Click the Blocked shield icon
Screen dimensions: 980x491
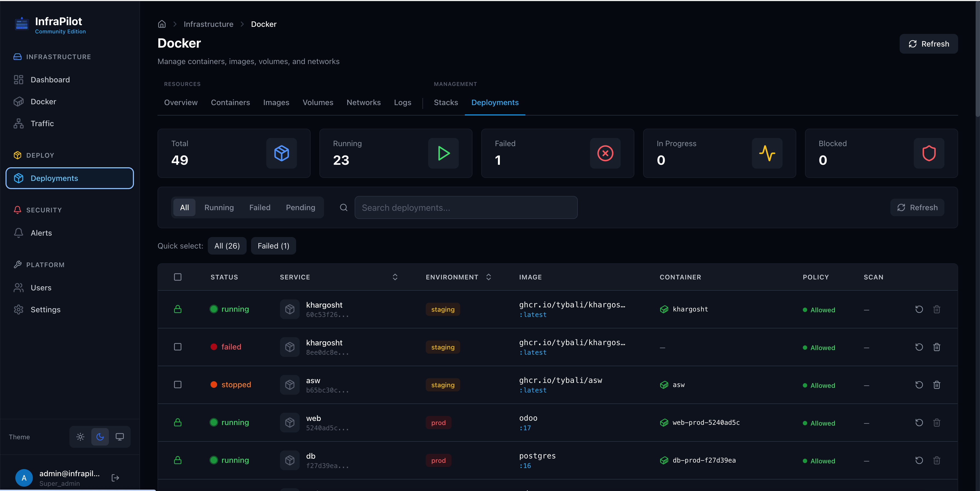point(929,153)
